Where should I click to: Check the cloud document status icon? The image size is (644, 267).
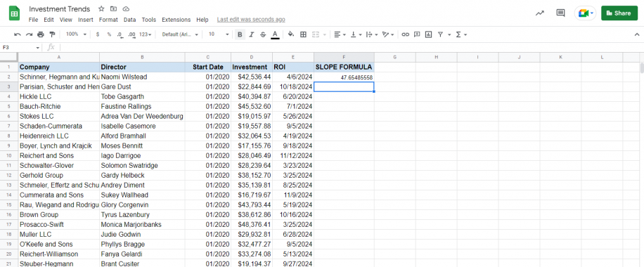[126, 8]
